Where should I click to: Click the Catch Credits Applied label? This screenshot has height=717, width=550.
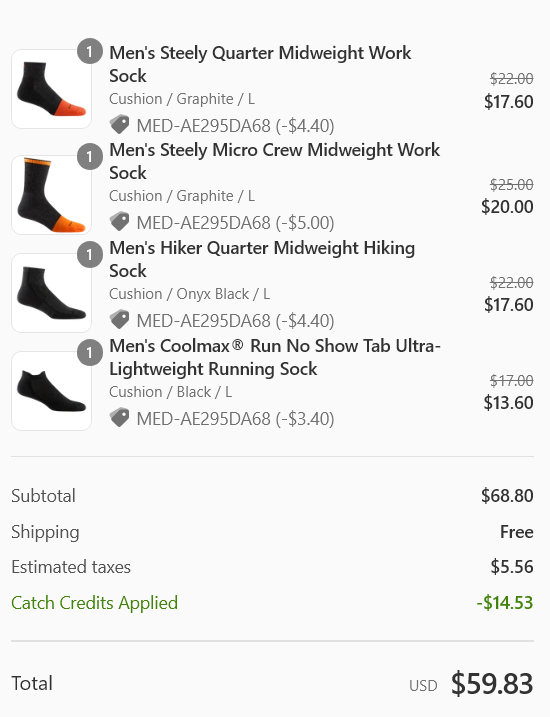[95, 603]
